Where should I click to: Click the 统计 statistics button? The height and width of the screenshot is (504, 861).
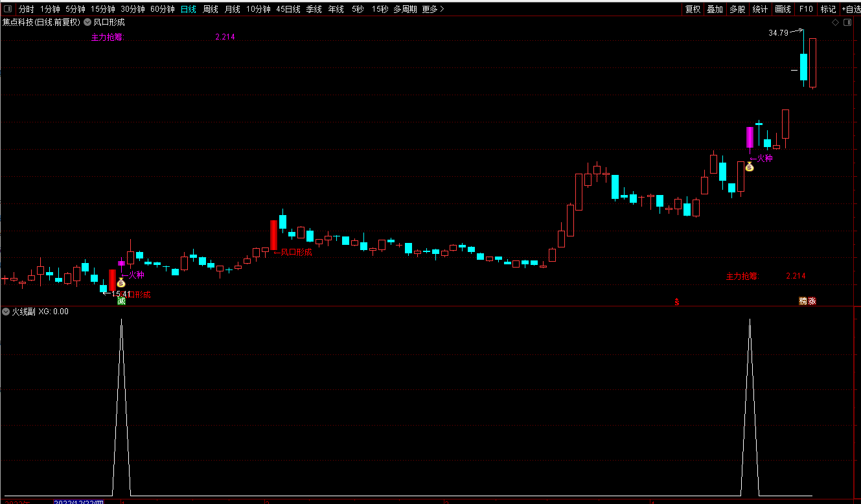[x=760, y=9]
